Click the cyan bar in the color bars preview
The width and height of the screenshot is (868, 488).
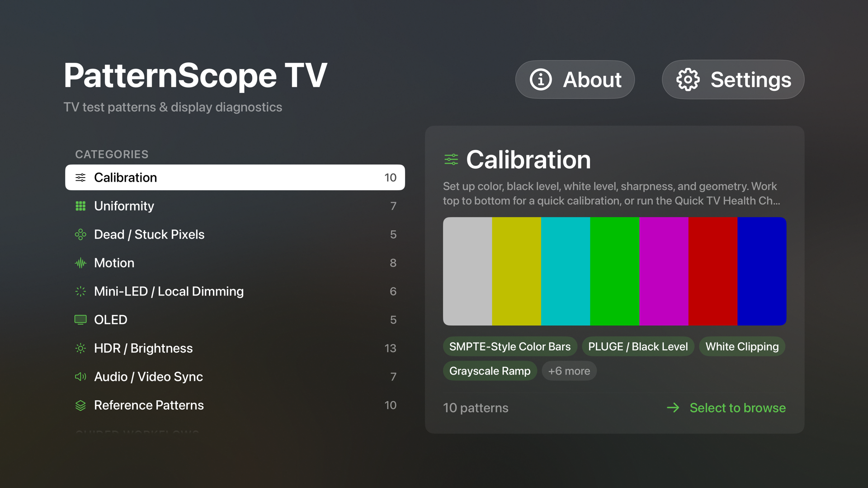pyautogui.click(x=566, y=271)
